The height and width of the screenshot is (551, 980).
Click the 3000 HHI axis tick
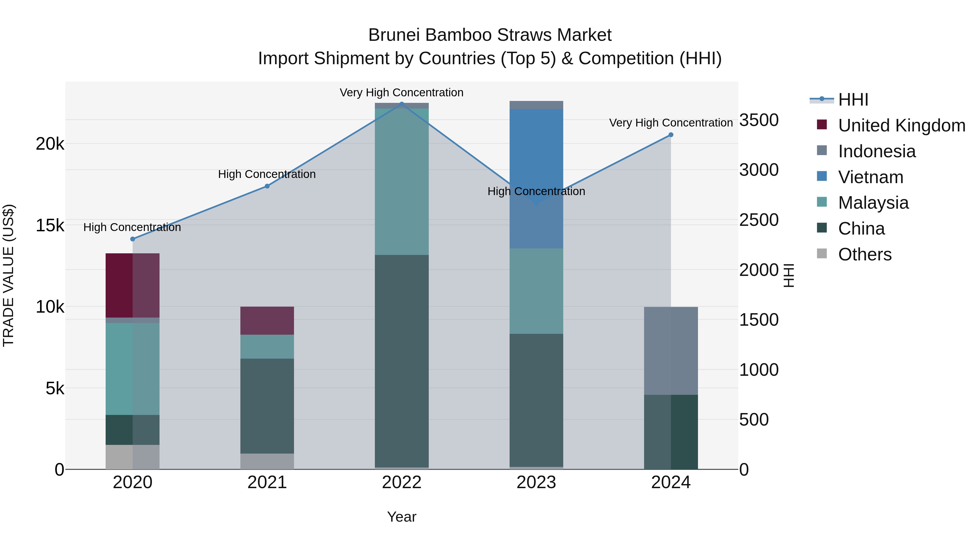tap(759, 170)
